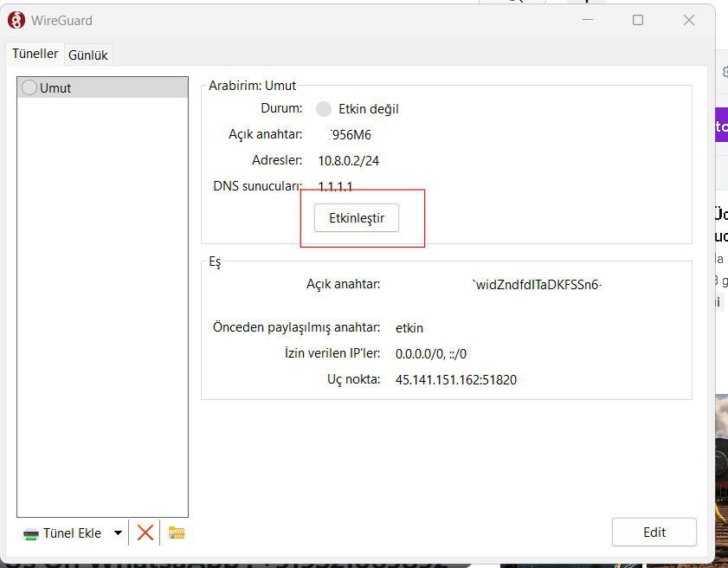Viewport: 728px width, 568px height.
Task: Click the Etkinleştir button to activate tunnel
Action: tap(357, 218)
